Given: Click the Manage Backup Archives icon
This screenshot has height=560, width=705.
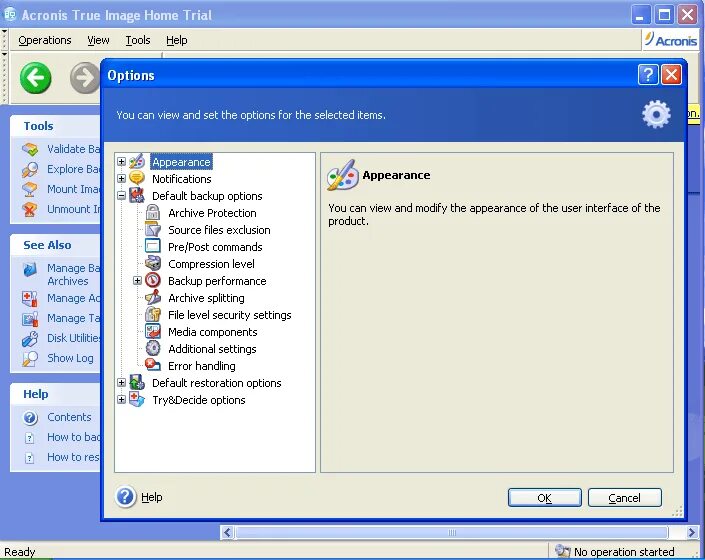Looking at the screenshot, I should click(30, 270).
